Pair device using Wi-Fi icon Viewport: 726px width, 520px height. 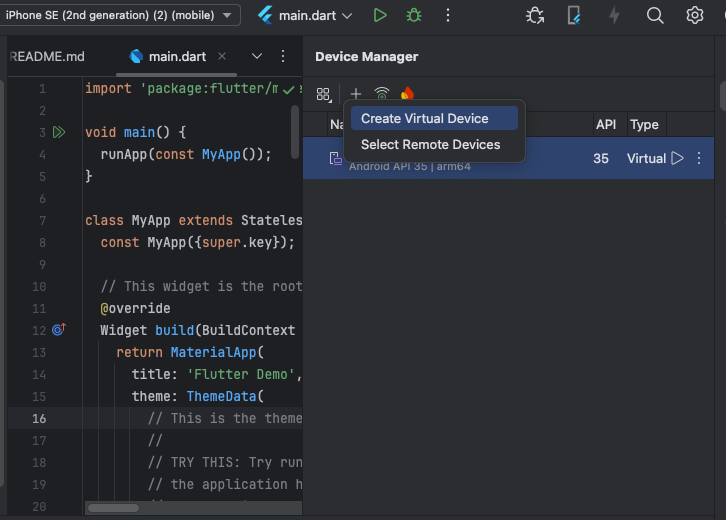coord(382,93)
